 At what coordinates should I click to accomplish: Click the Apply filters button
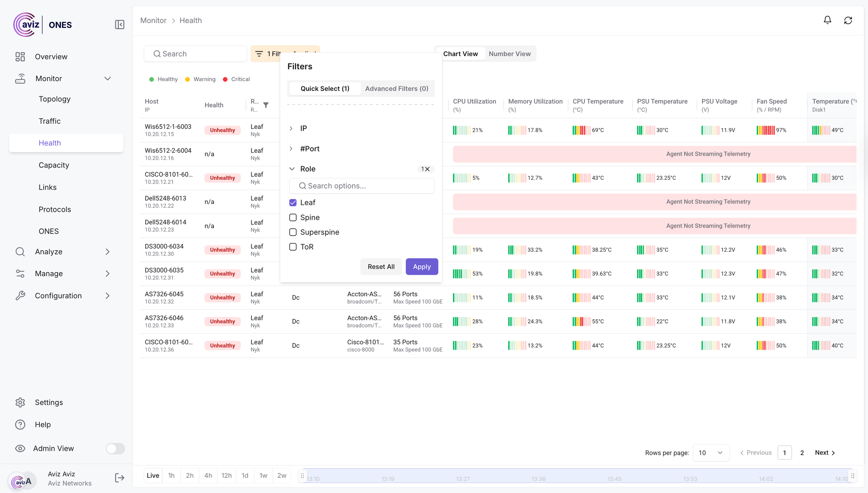coord(422,266)
